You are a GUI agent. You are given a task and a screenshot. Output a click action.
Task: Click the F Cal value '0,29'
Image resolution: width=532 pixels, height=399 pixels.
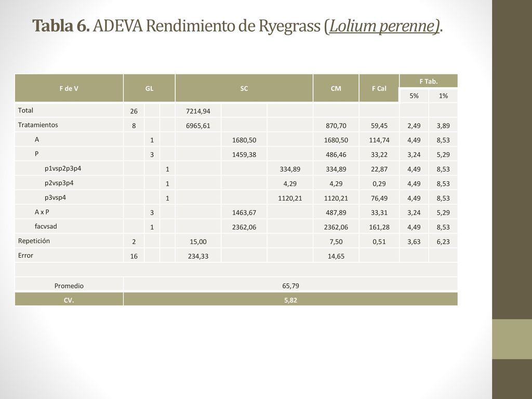[379, 183]
